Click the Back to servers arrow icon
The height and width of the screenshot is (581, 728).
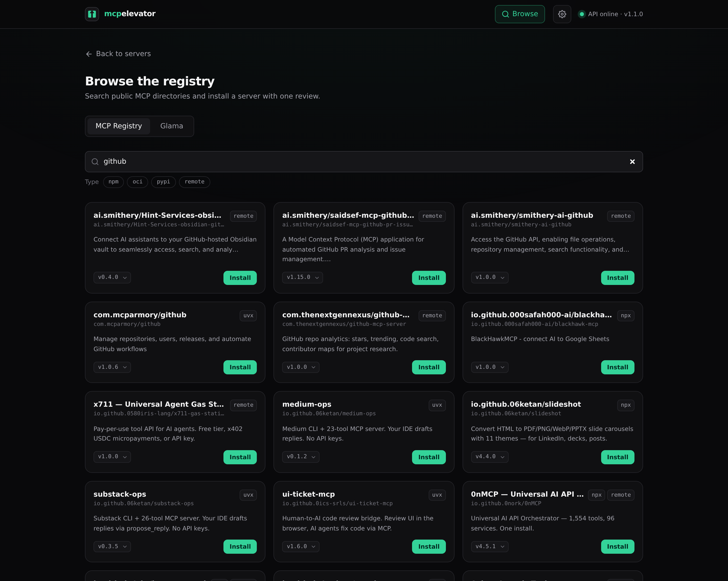coord(89,54)
